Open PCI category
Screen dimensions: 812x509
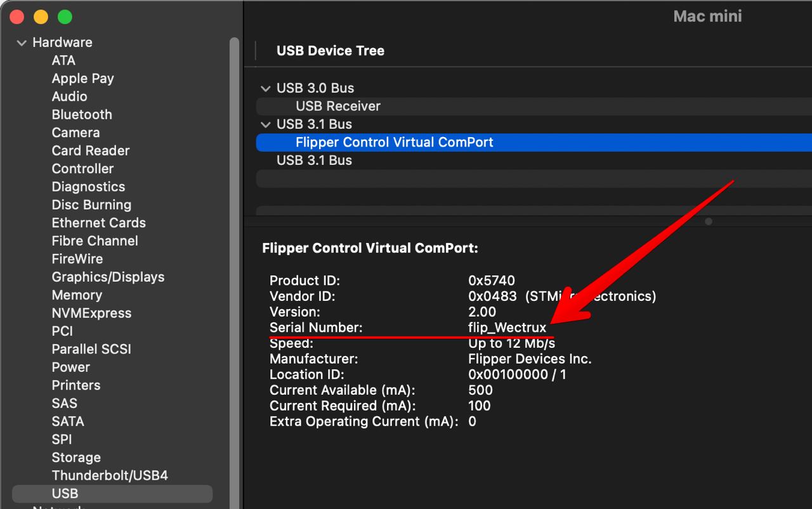62,331
